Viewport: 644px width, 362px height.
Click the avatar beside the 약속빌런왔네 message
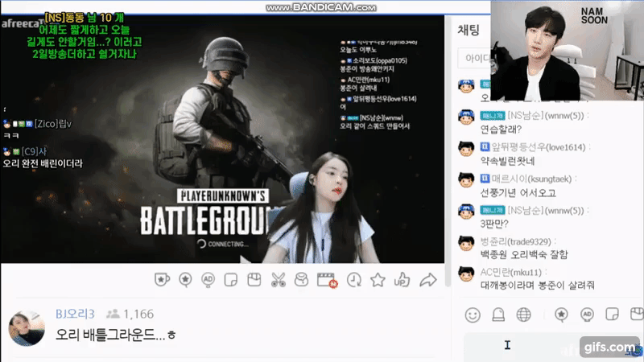[466, 148]
